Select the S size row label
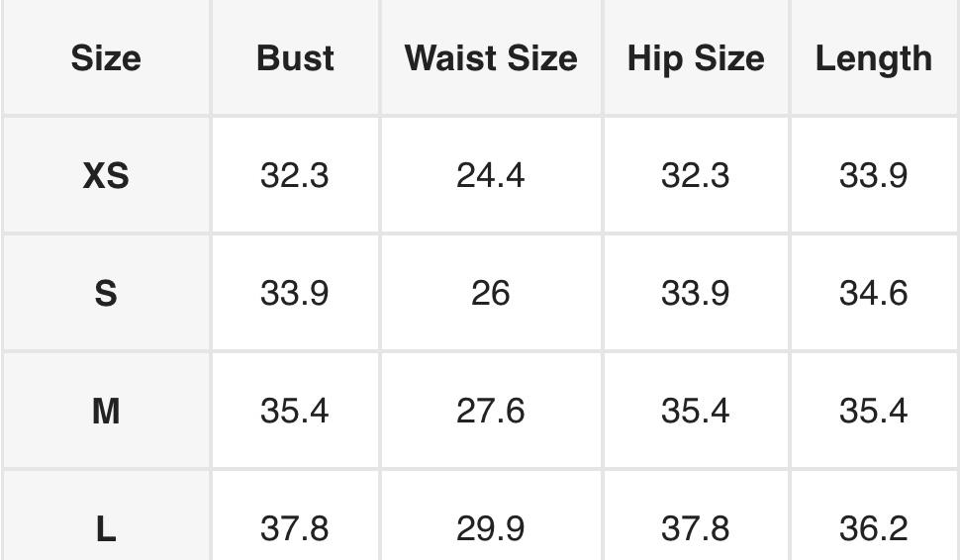This screenshot has width=960, height=560. pyautogui.click(x=106, y=294)
